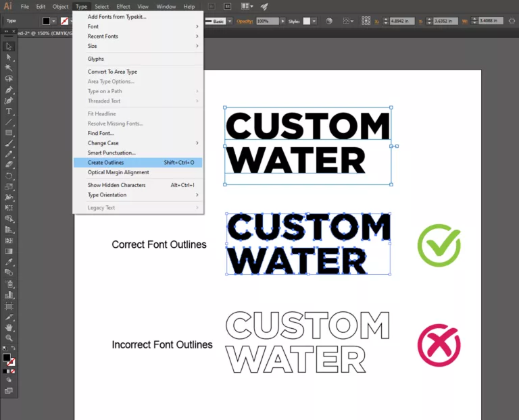Click the Stock (St) icon in top bar
519x420 pixels.
[228, 7]
